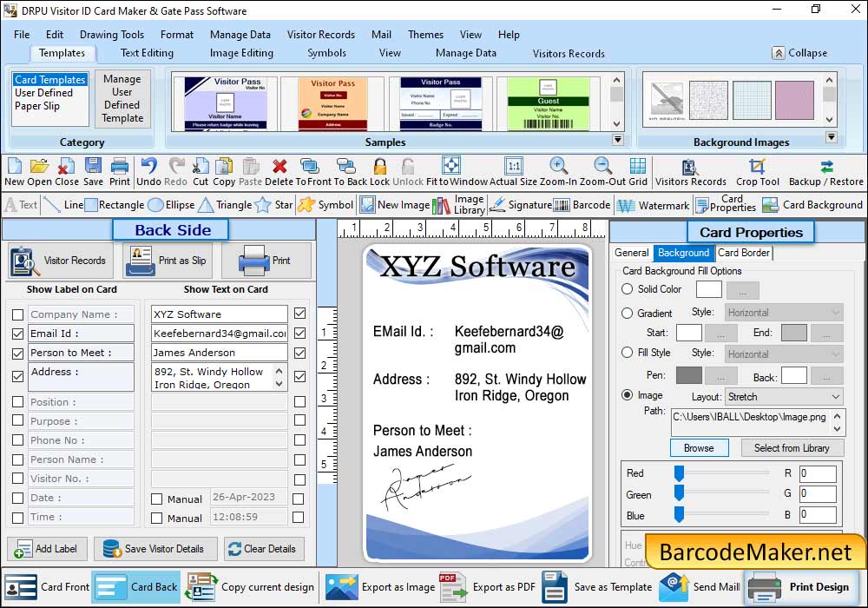Viewport: 868px width, 608px height.
Task: Send object To Back icon
Action: tap(346, 166)
